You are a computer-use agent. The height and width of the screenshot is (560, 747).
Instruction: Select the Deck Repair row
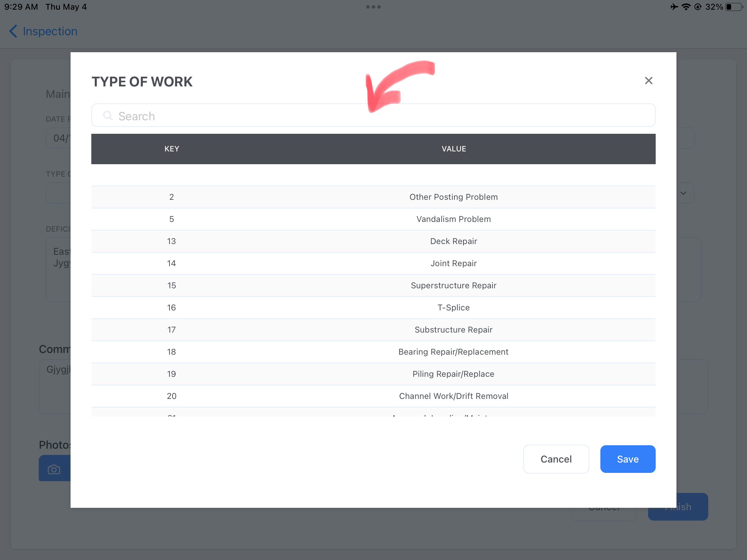pos(373,241)
